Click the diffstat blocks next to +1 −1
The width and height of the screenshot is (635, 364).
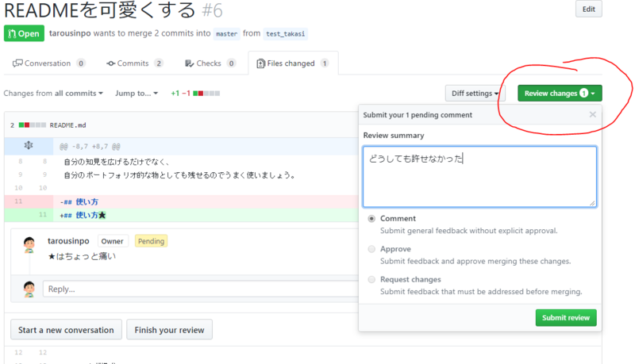coord(206,94)
